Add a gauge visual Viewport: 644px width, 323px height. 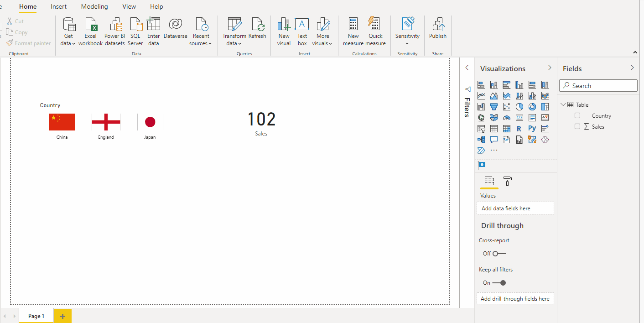pyautogui.click(x=507, y=118)
